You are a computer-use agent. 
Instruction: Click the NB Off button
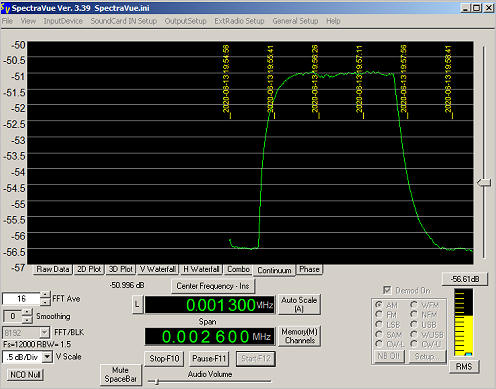pyautogui.click(x=389, y=356)
